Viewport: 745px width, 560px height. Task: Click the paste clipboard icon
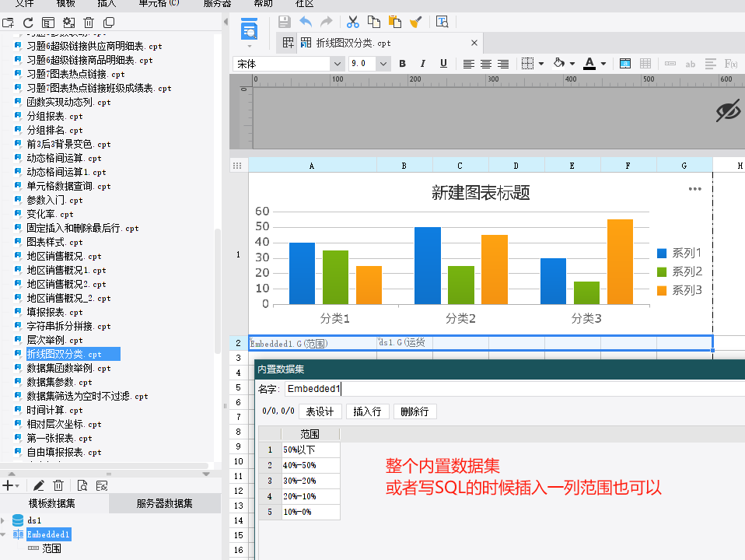[x=394, y=22]
